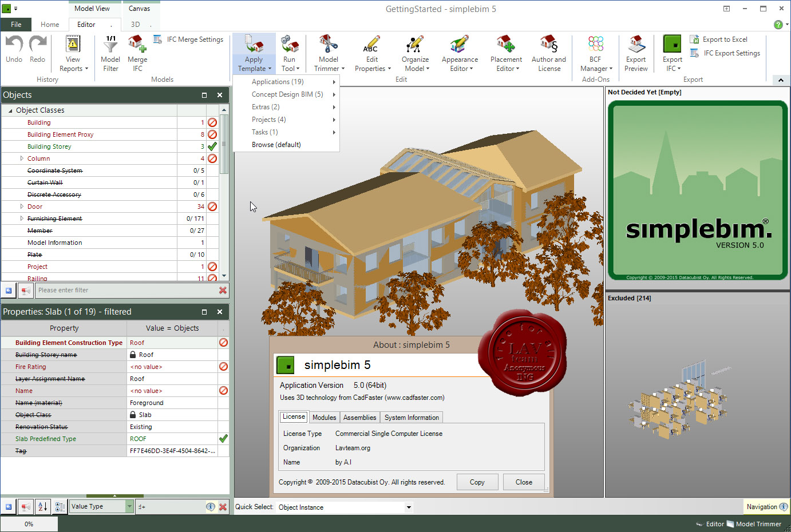Viewport: 791px width, 532px height.
Task: Open the Quick Select Object Instance dropdown
Action: tap(409, 507)
